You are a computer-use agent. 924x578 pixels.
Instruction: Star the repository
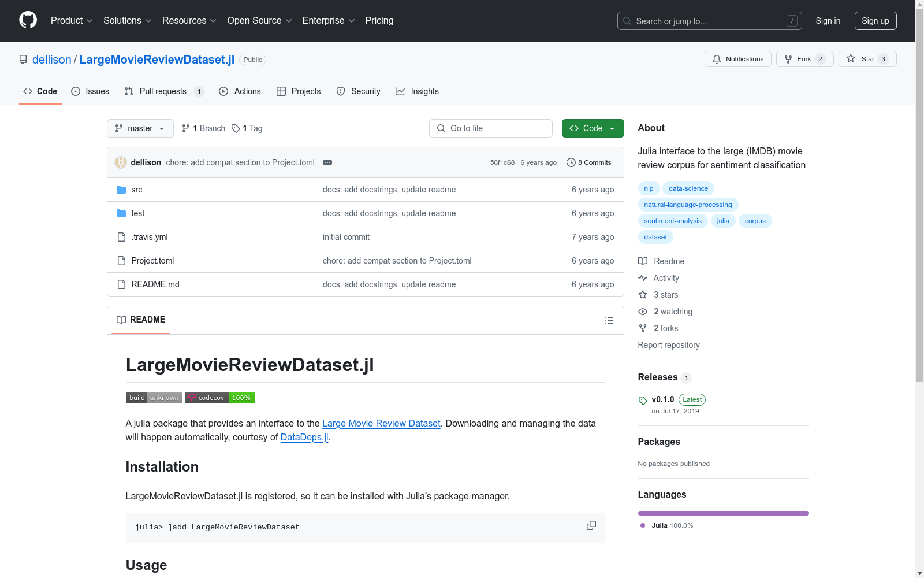pos(867,59)
